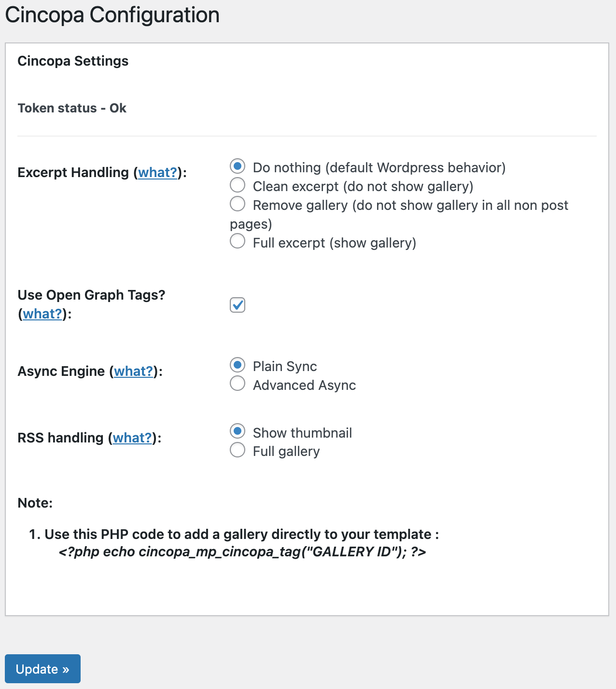Follow the "what?" link for RSS handling

[x=132, y=438]
